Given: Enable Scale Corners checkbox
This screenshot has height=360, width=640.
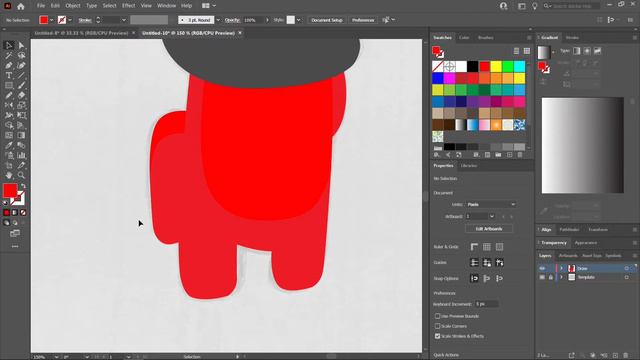Looking at the screenshot, I should coord(437,326).
